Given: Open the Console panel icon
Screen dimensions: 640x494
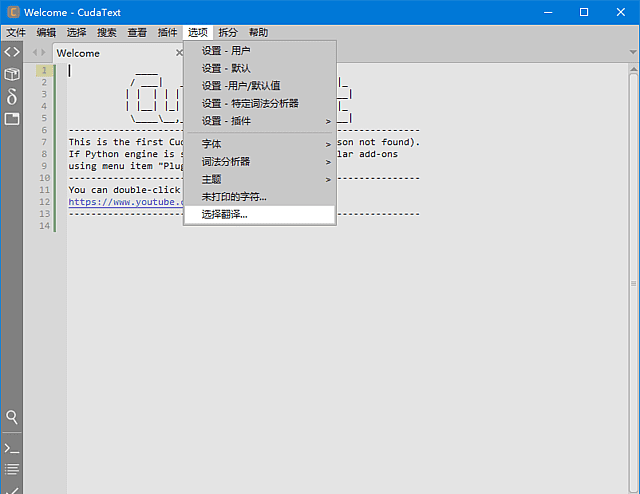Looking at the screenshot, I should 11,448.
